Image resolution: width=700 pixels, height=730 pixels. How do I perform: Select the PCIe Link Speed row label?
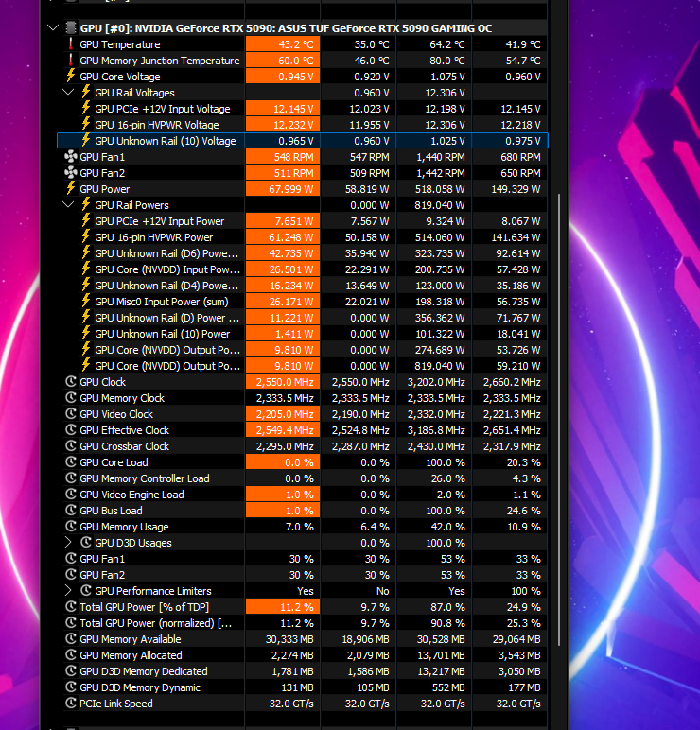[116, 704]
